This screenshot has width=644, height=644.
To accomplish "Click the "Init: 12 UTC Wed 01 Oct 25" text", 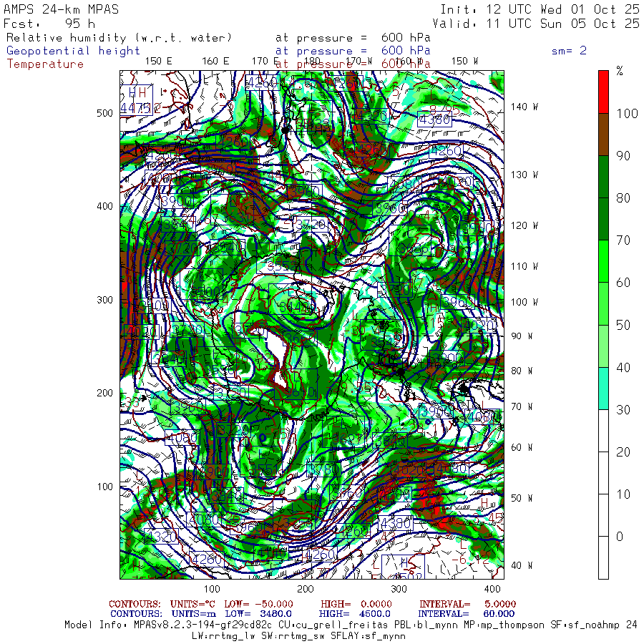I will [x=540, y=9].
